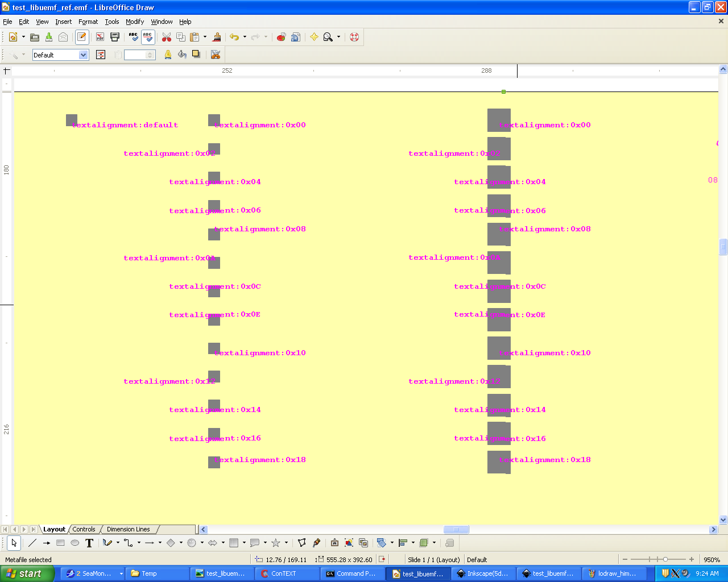The height and width of the screenshot is (582, 728).
Task: Open the Modify menu
Action: pyautogui.click(x=135, y=22)
